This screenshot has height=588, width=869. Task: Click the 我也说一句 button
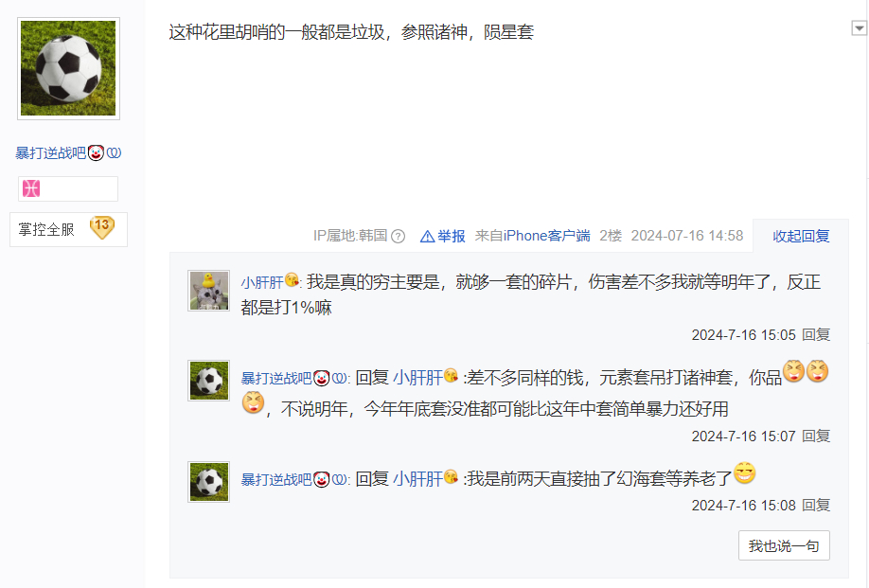pos(784,546)
